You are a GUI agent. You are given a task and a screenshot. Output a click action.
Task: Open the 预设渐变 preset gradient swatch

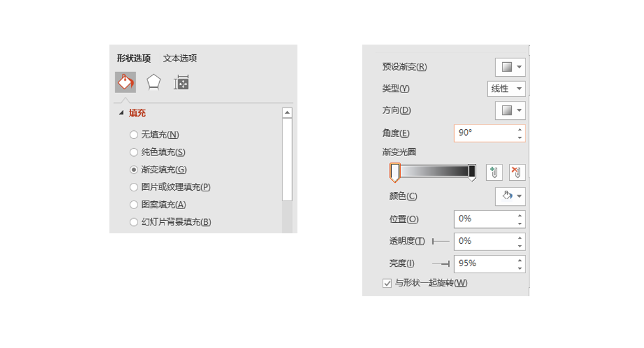510,67
